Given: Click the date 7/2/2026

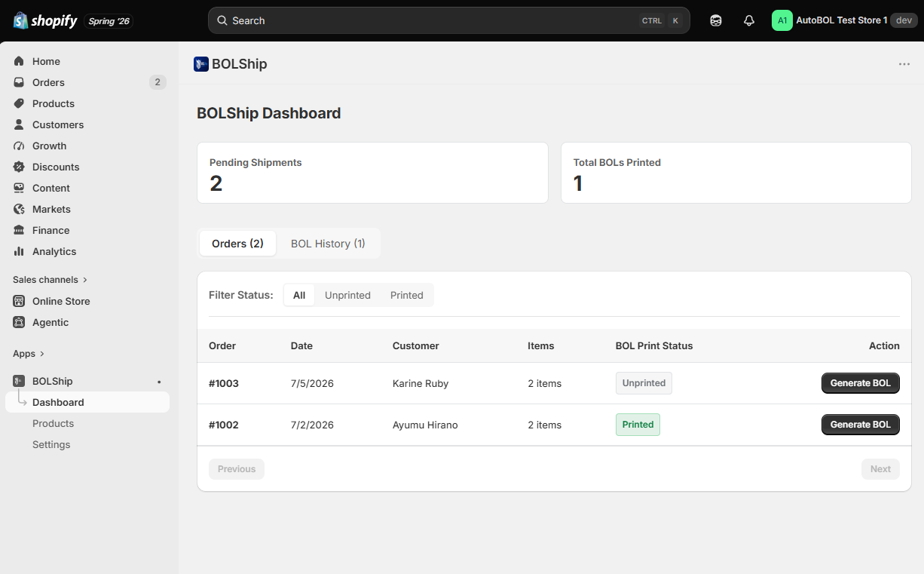Looking at the screenshot, I should [312, 425].
